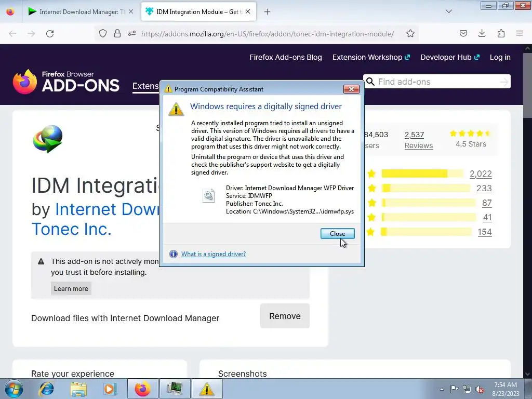The image size is (532, 399).
Task: Go back with the back arrow
Action: [12, 34]
